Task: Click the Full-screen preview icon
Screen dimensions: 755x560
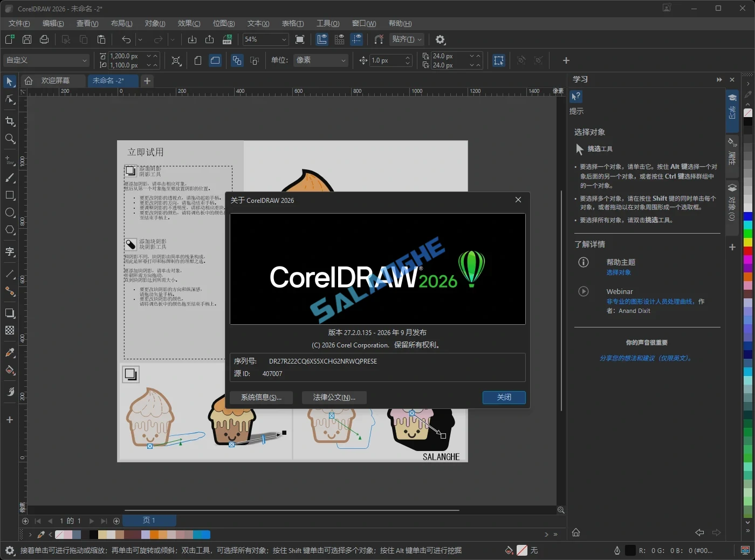Action: tap(300, 39)
